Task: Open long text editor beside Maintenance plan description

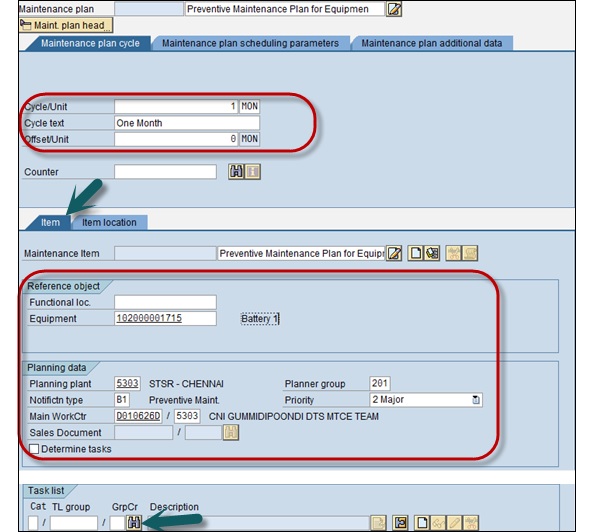Action: (x=394, y=9)
